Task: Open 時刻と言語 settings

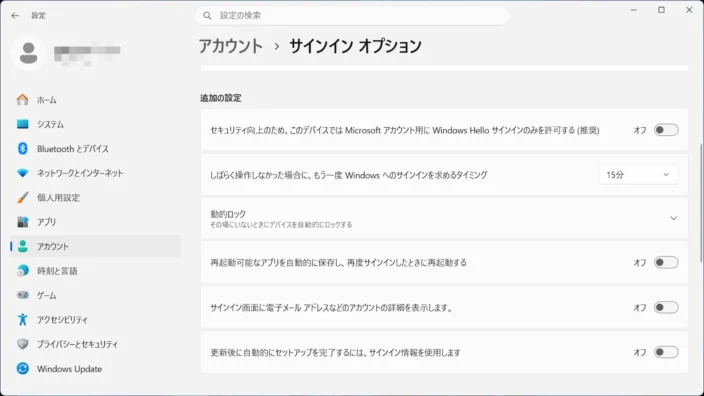Action: [x=95, y=271]
